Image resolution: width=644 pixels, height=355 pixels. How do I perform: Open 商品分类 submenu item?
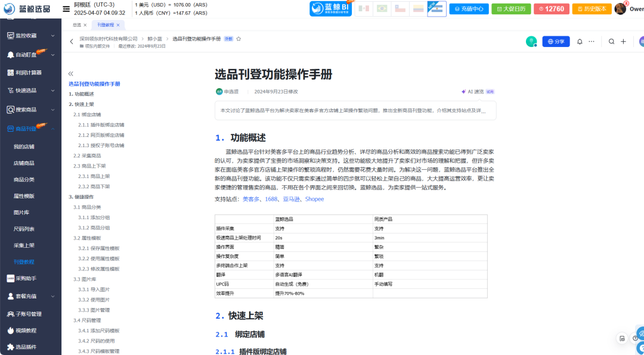24,179
